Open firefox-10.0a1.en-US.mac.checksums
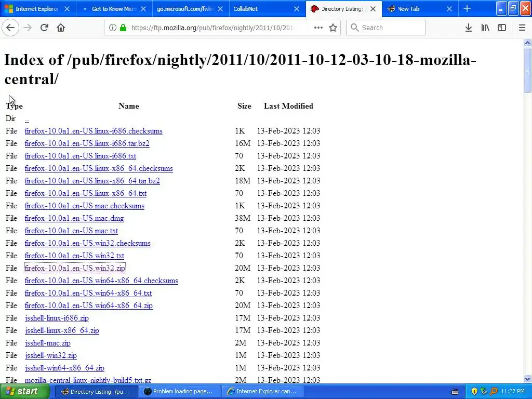This screenshot has height=399, width=532. (x=85, y=206)
